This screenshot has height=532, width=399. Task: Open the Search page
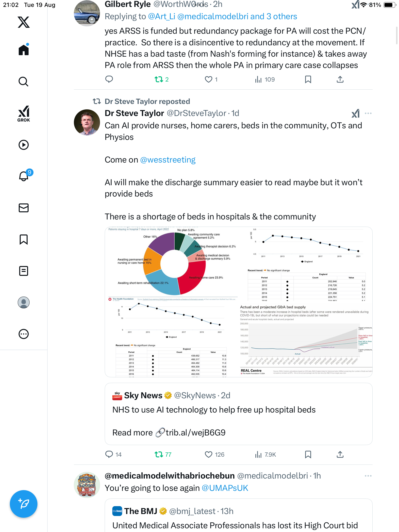coord(24,82)
